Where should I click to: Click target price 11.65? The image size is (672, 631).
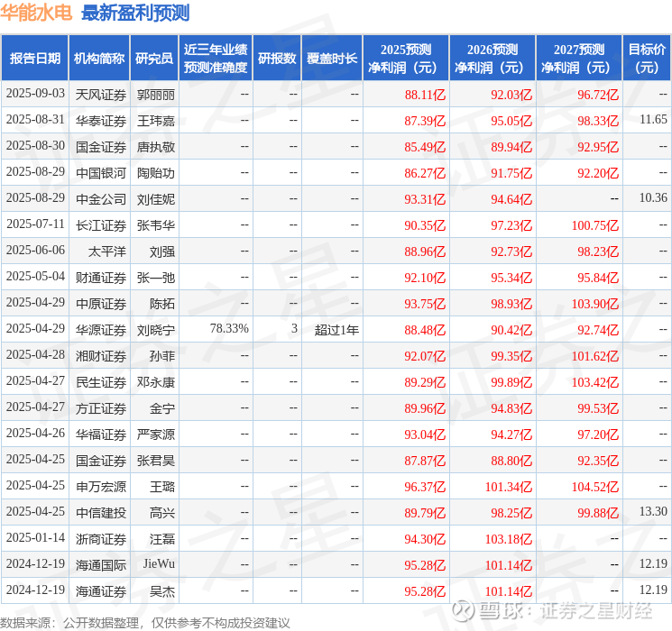pos(653,120)
